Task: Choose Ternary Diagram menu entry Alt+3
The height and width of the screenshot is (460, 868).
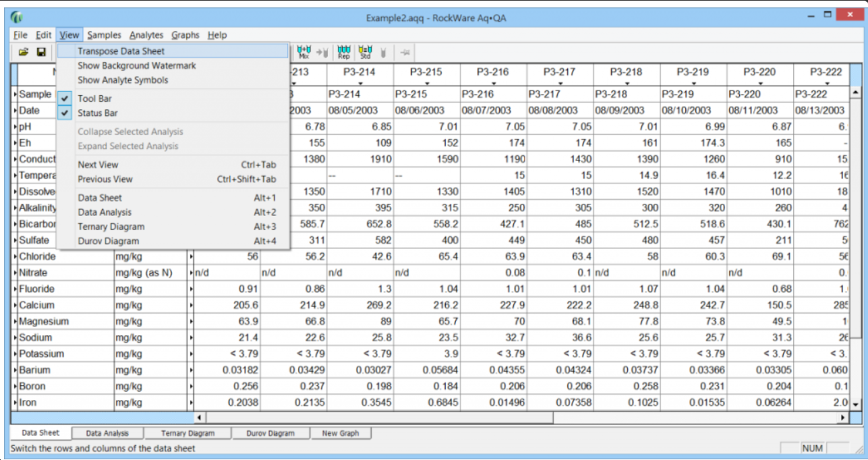Action: tap(174, 227)
